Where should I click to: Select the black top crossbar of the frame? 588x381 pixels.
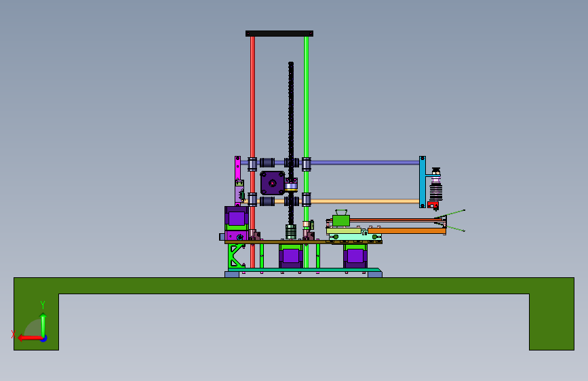point(279,33)
